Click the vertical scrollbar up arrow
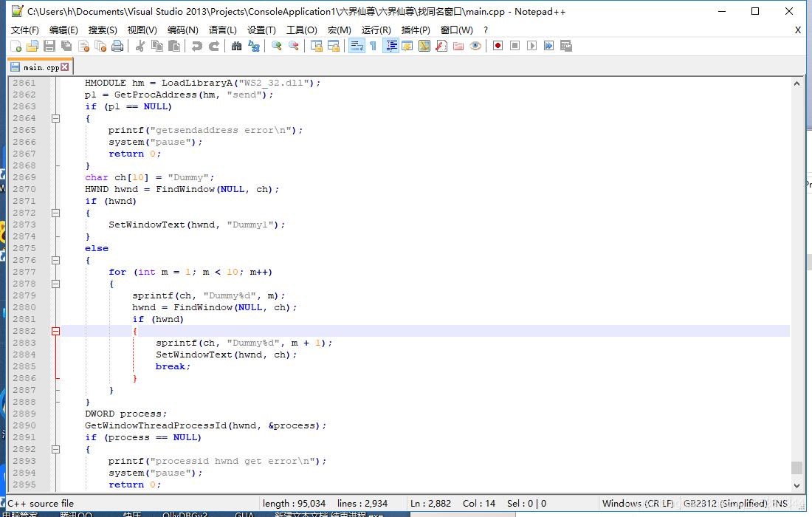 pos(796,83)
